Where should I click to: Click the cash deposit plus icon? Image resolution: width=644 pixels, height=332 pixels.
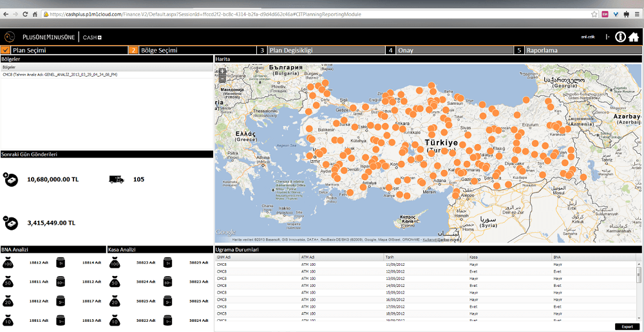pyautogui.click(x=10, y=180)
